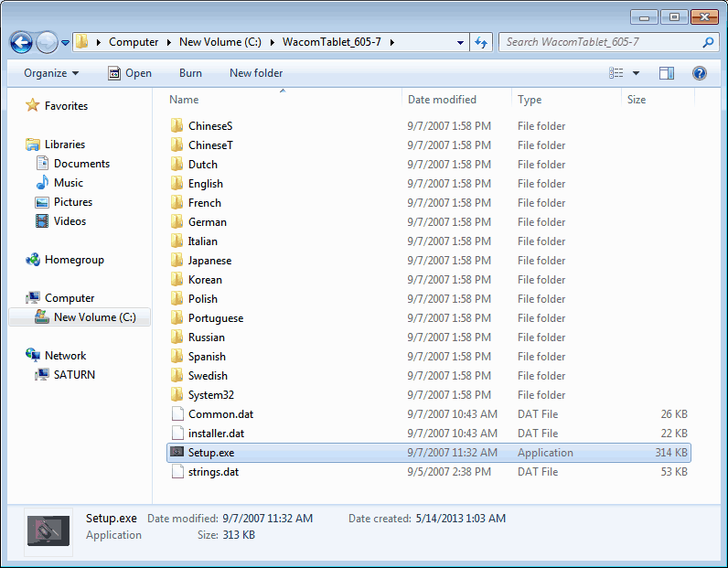Click the French folder icon
Viewport: 728px width, 568px height.
click(177, 202)
